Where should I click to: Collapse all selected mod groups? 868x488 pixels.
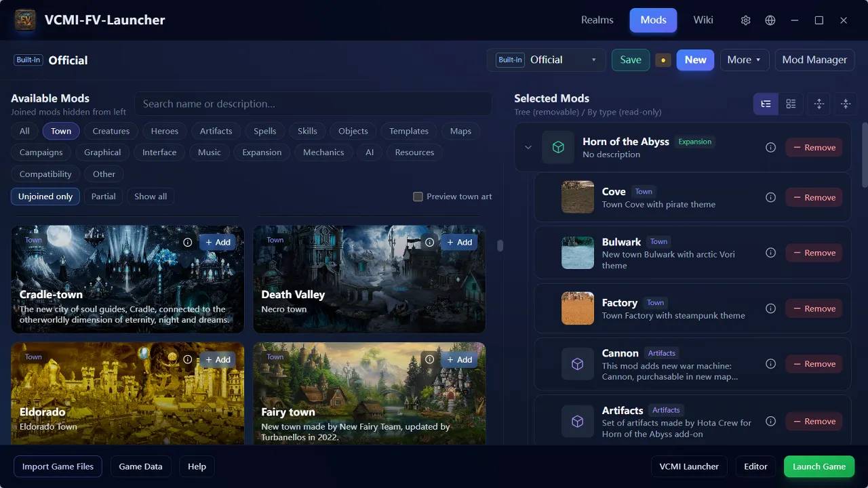846,104
